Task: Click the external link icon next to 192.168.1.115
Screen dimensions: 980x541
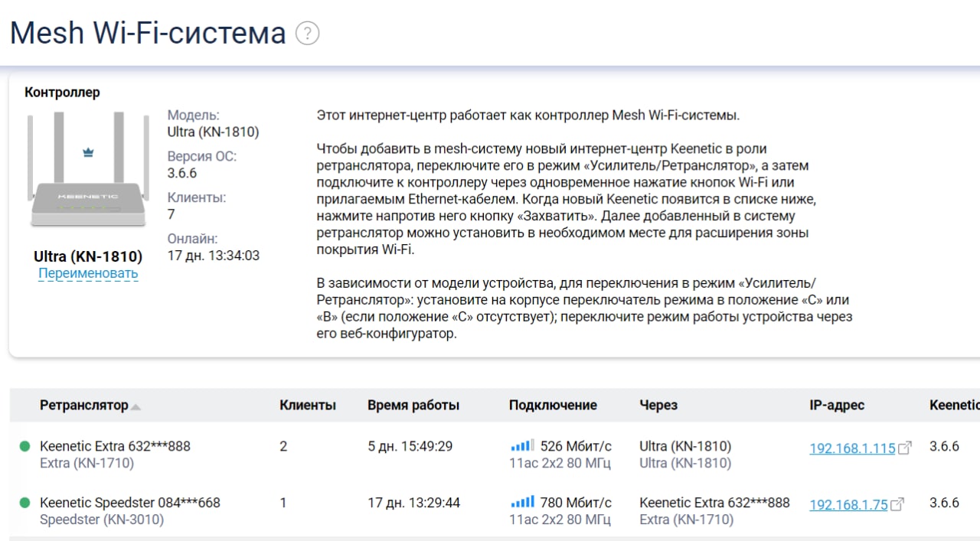Action: [905, 448]
